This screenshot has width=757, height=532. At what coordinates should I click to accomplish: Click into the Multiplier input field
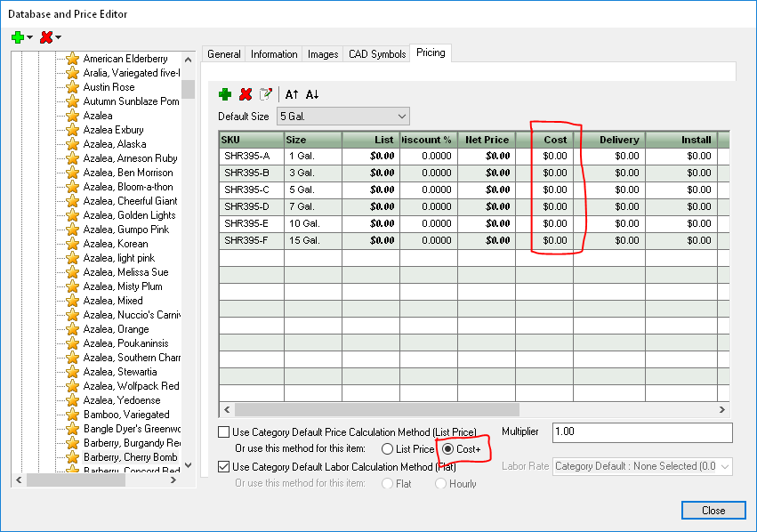tap(641, 431)
